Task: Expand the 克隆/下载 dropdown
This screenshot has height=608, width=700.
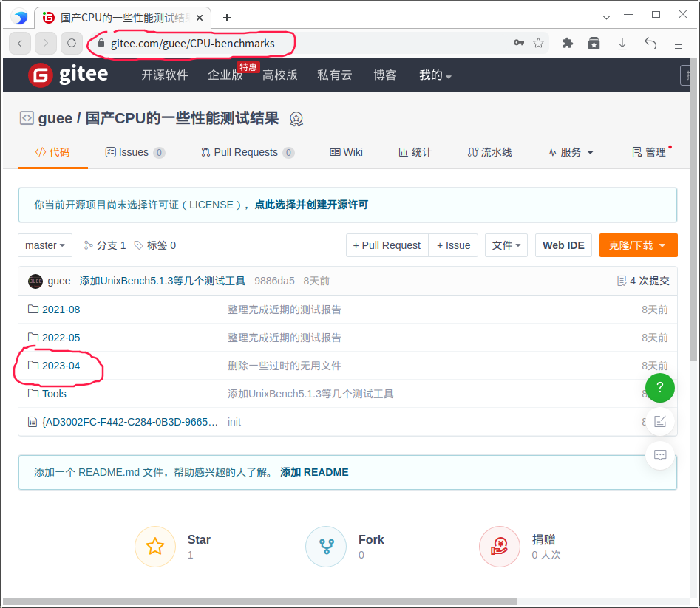Action: tap(638, 245)
